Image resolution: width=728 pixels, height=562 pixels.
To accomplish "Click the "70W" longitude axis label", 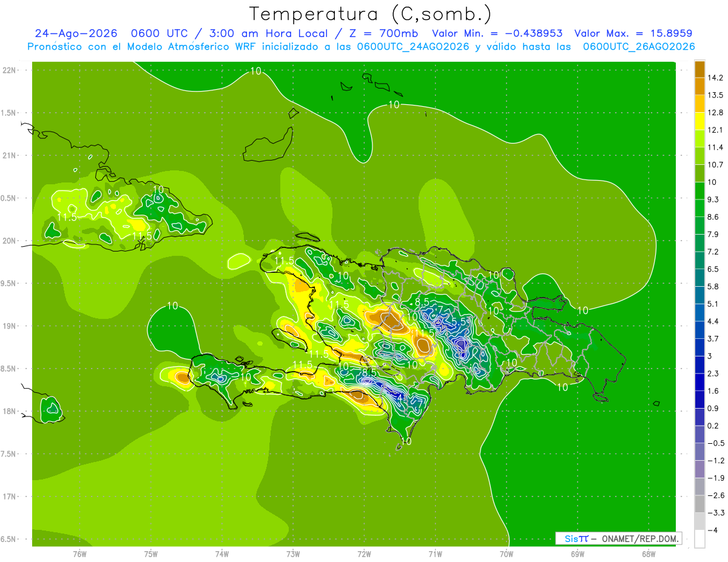I will [507, 554].
